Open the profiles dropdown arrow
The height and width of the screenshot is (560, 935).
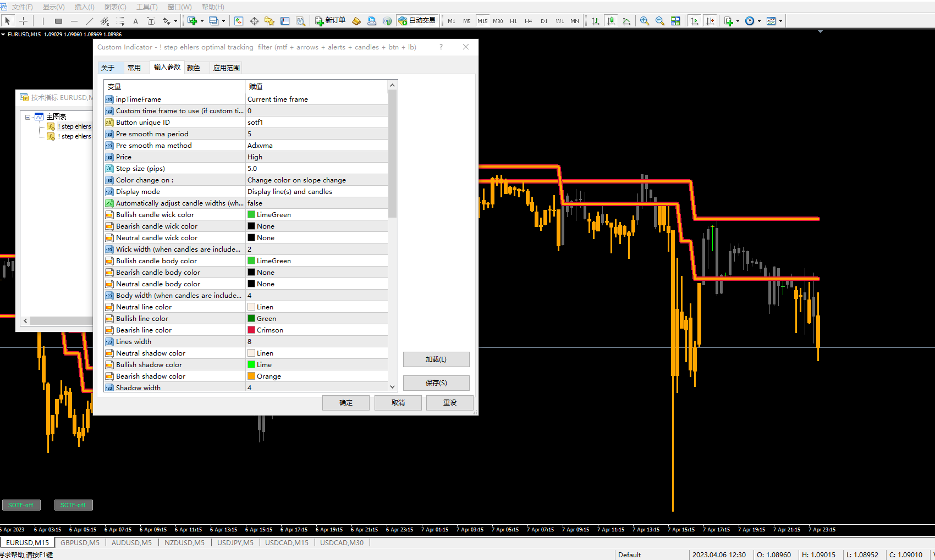(223, 21)
